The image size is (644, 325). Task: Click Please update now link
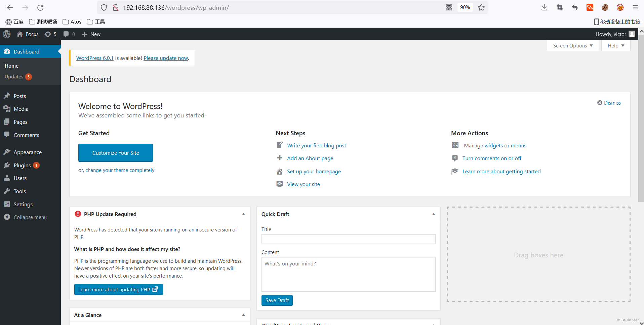click(x=166, y=58)
